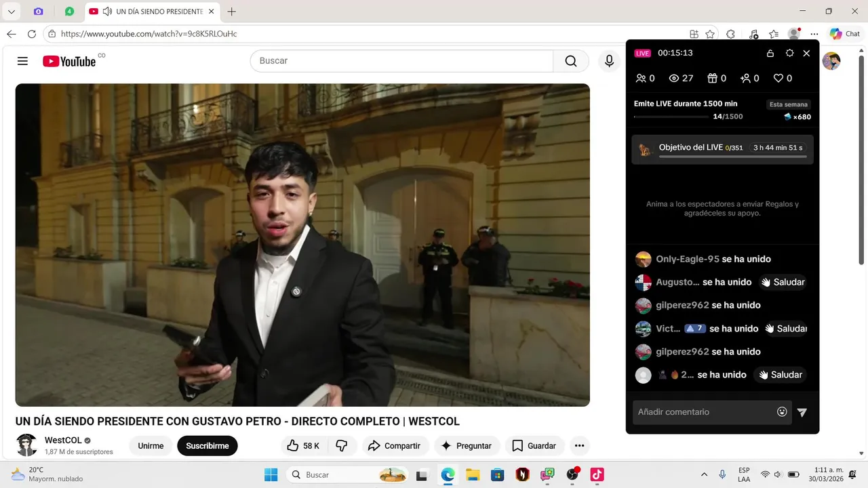Go back with browser back arrow
Image resolution: width=868 pixels, height=488 pixels.
tap(12, 34)
